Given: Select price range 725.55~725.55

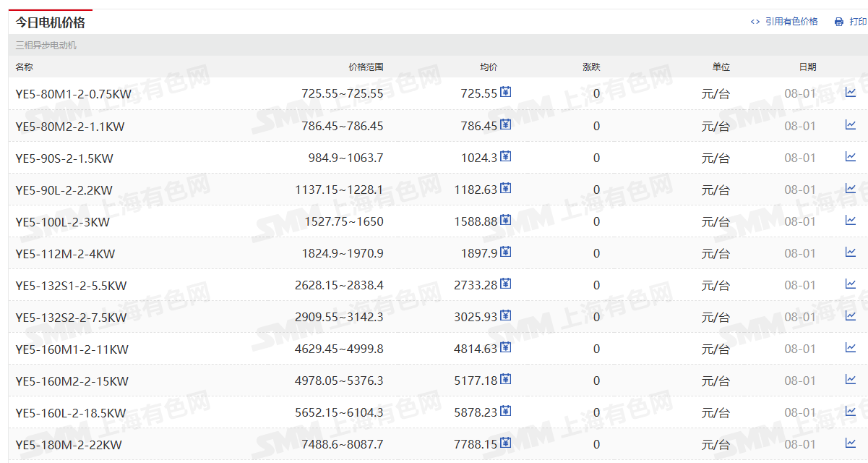Looking at the screenshot, I should click(x=343, y=94).
